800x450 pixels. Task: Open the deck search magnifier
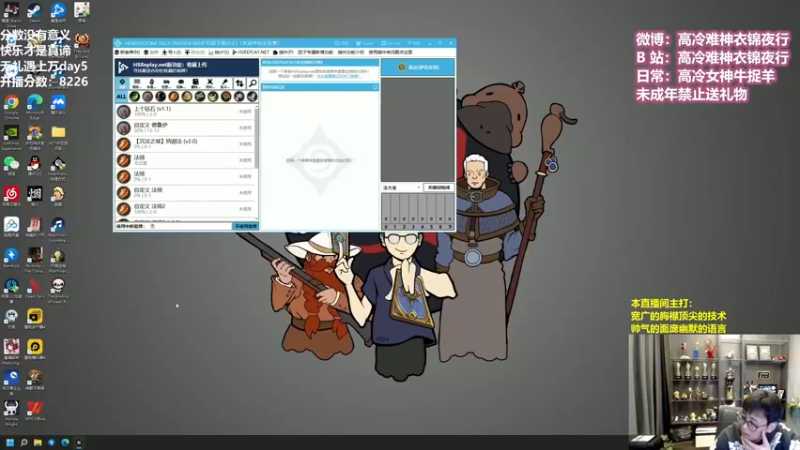(253, 83)
